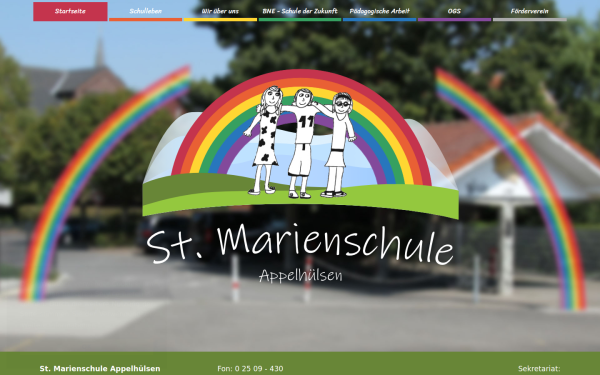Viewport: 600px width, 375px height.
Task: Open Pädagogische Arbeit menu item
Action: [x=379, y=11]
